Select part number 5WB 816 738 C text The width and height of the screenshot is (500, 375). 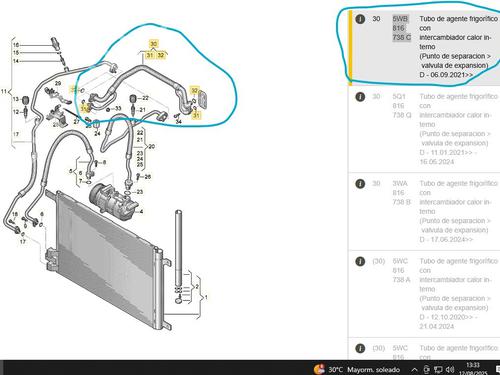401,28
